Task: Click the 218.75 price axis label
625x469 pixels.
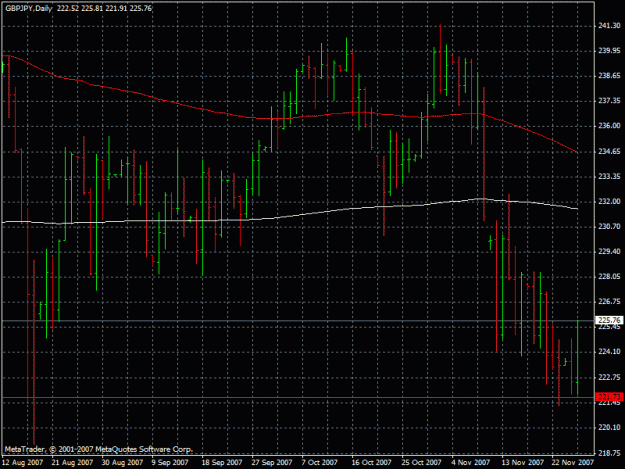Action: (x=609, y=453)
